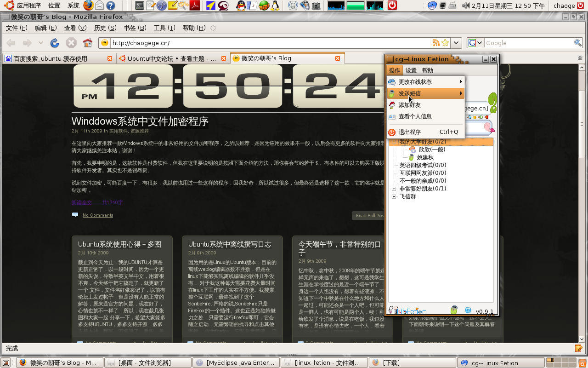
Task: Launch Firefox from the top panel
Action: coord(88,6)
